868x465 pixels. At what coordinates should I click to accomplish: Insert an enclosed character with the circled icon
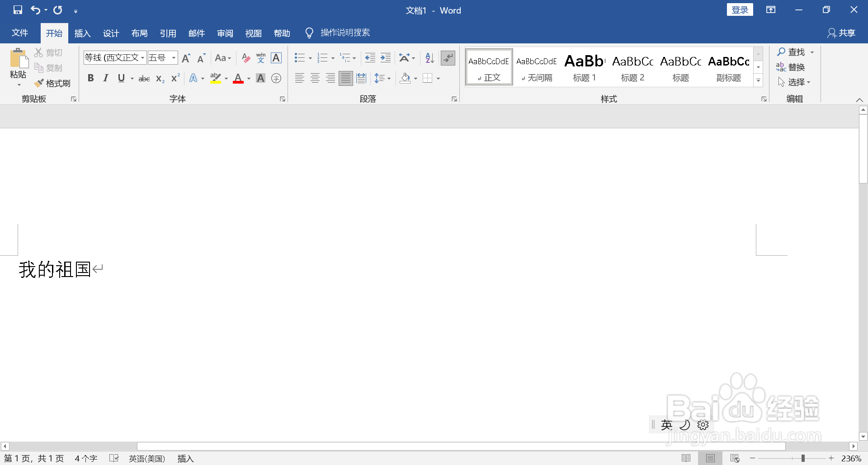point(276,79)
